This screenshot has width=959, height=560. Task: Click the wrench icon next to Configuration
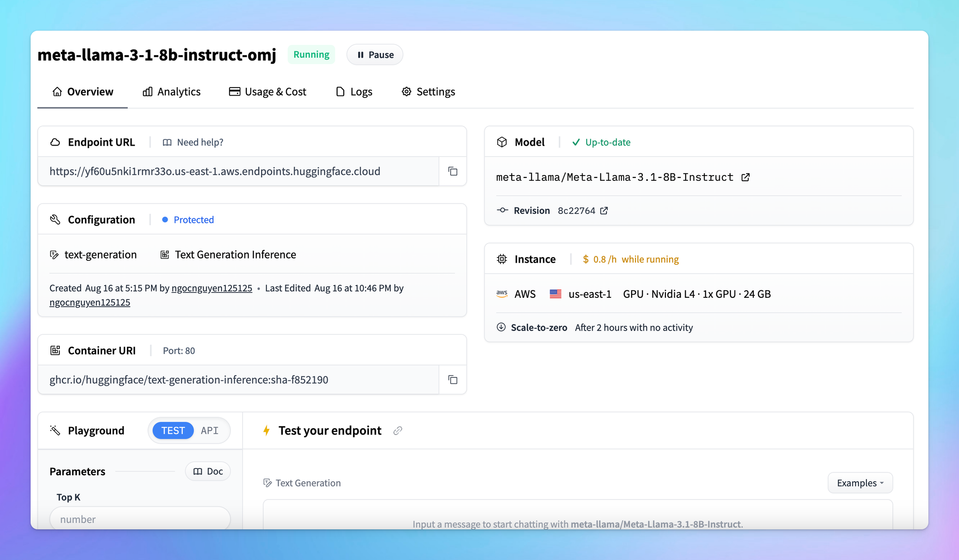(x=55, y=220)
